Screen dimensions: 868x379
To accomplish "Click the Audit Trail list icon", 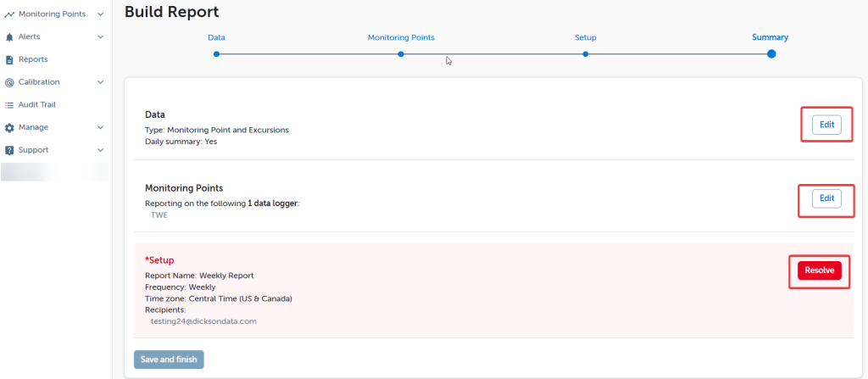I will pos(9,105).
